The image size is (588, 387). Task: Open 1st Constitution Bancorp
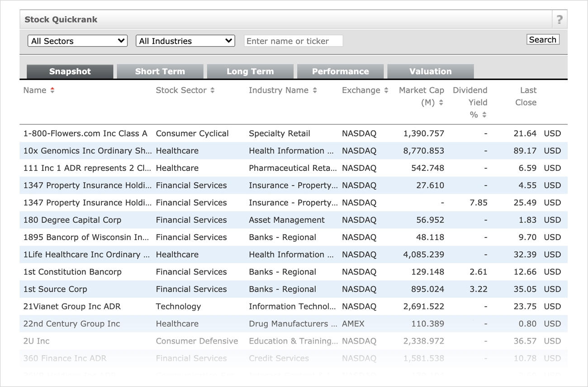72,272
